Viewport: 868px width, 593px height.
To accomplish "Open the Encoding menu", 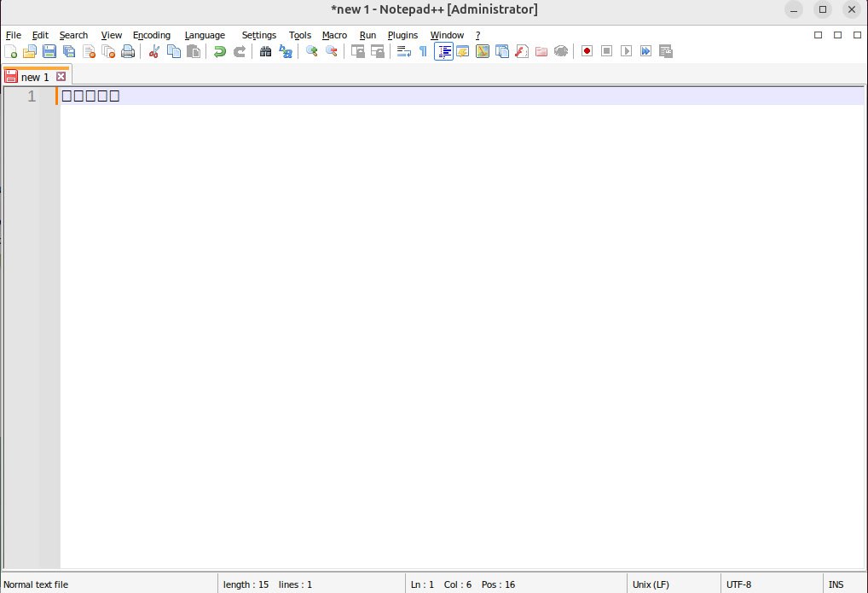I will click(152, 35).
